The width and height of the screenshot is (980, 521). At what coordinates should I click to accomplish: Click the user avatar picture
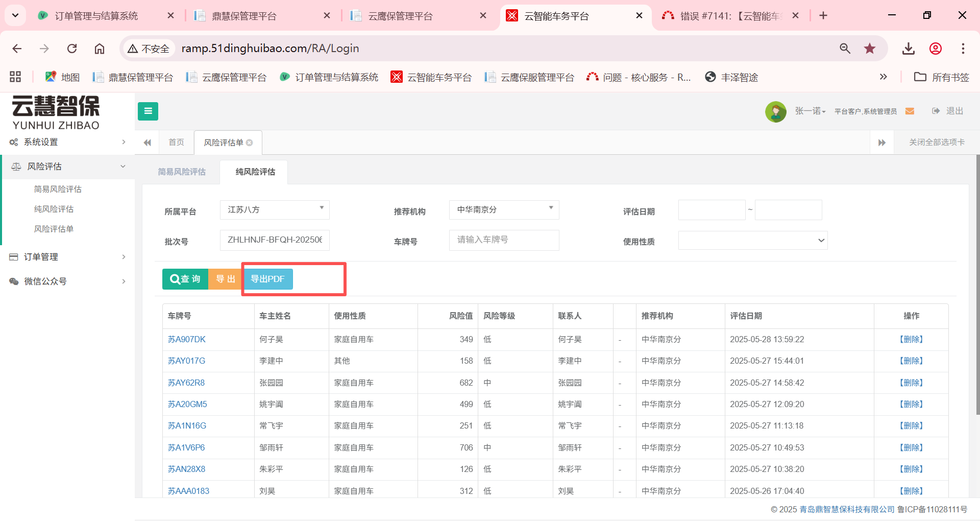click(775, 111)
